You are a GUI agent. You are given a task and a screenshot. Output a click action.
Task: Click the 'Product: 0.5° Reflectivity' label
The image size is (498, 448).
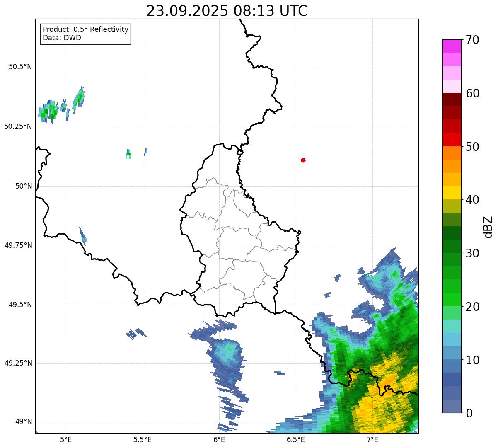85,30
